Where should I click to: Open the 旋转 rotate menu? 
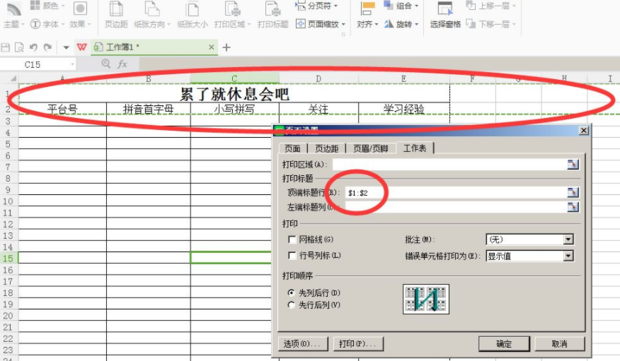[x=401, y=24]
